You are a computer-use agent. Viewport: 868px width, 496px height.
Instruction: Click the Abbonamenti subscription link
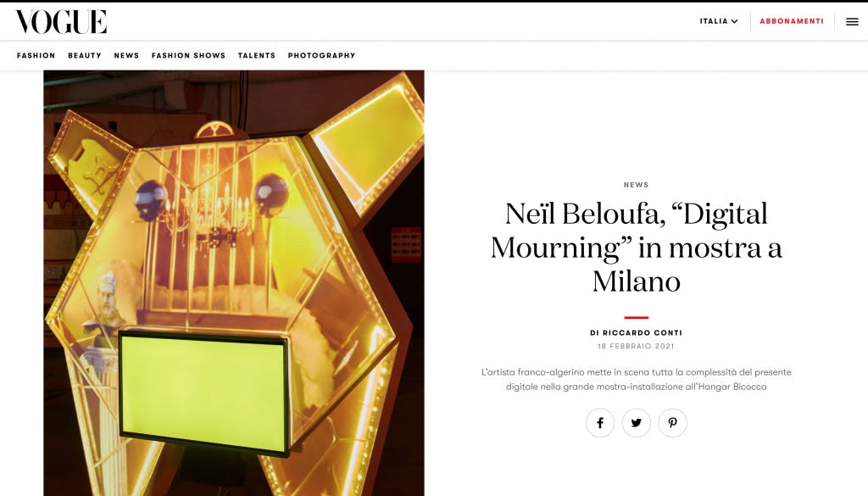pos(792,21)
